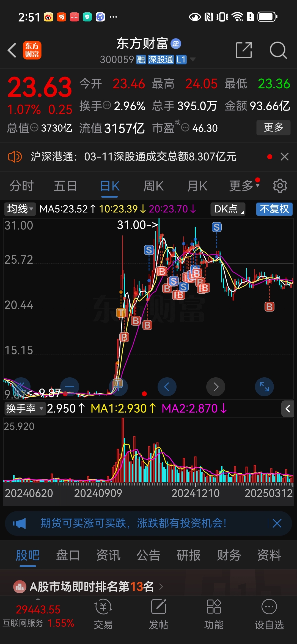297x644 pixels.
Task: Open the search magnifier icon
Action: (x=278, y=50)
